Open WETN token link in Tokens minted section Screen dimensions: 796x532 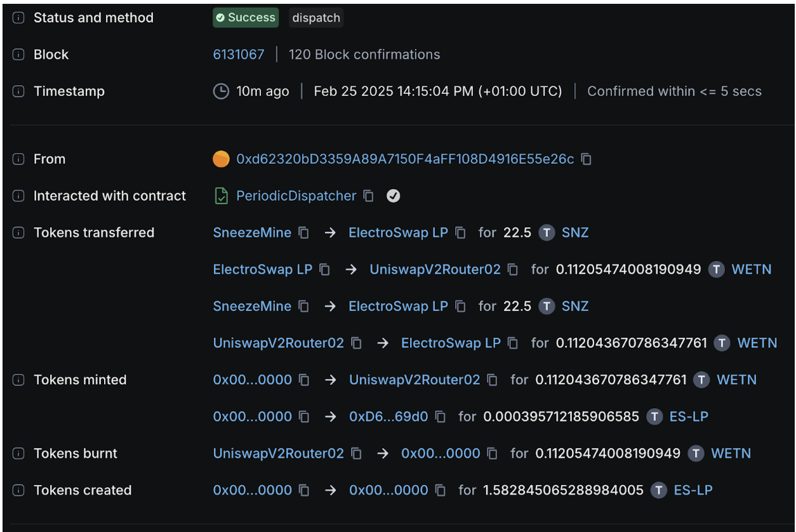736,380
